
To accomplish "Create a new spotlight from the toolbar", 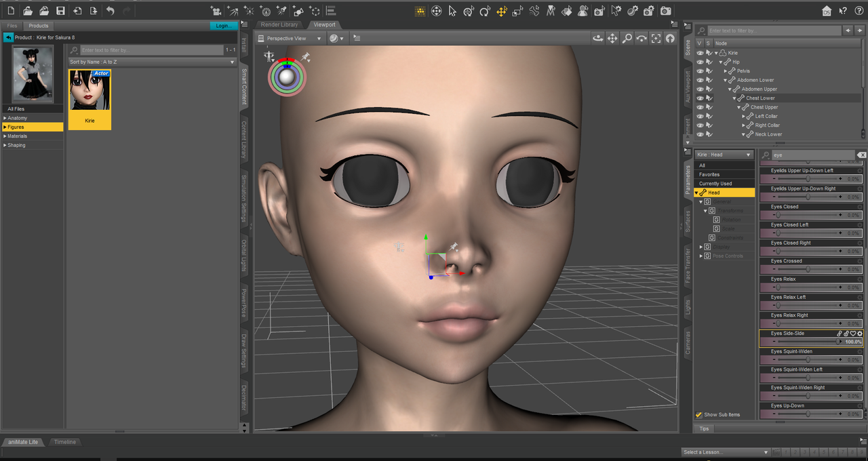I will pyautogui.click(x=282, y=11).
